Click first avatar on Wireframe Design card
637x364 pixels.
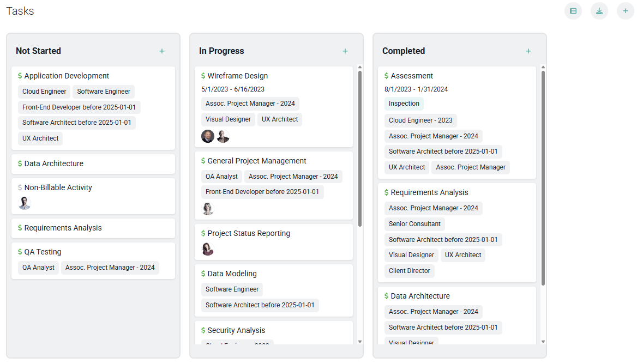point(208,136)
